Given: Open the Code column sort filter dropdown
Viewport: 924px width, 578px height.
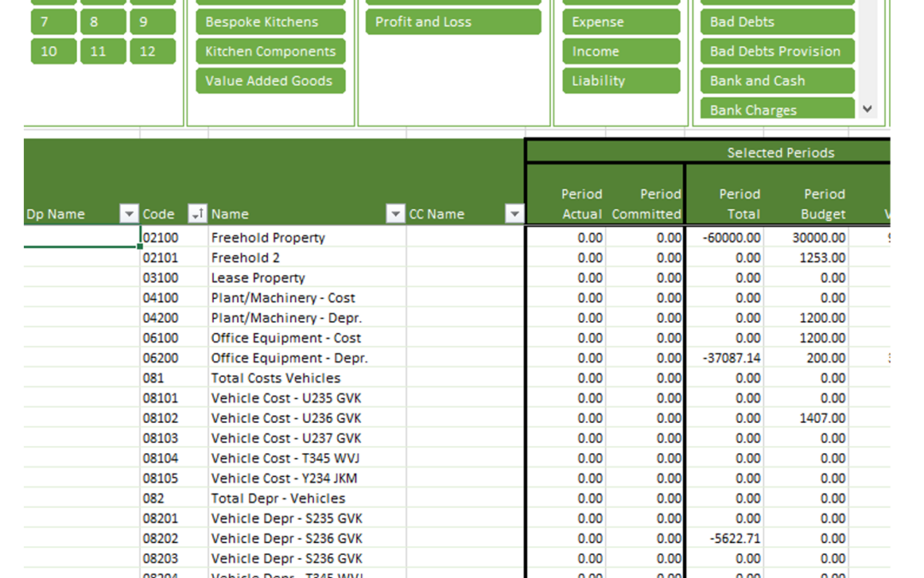Looking at the screenshot, I should (x=197, y=214).
